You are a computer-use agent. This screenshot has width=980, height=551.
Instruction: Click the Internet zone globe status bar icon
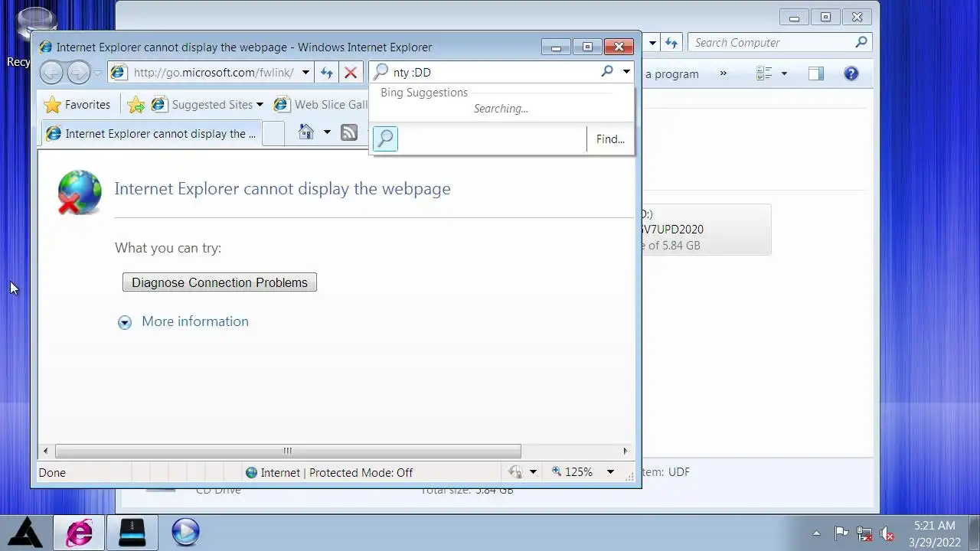(x=251, y=472)
